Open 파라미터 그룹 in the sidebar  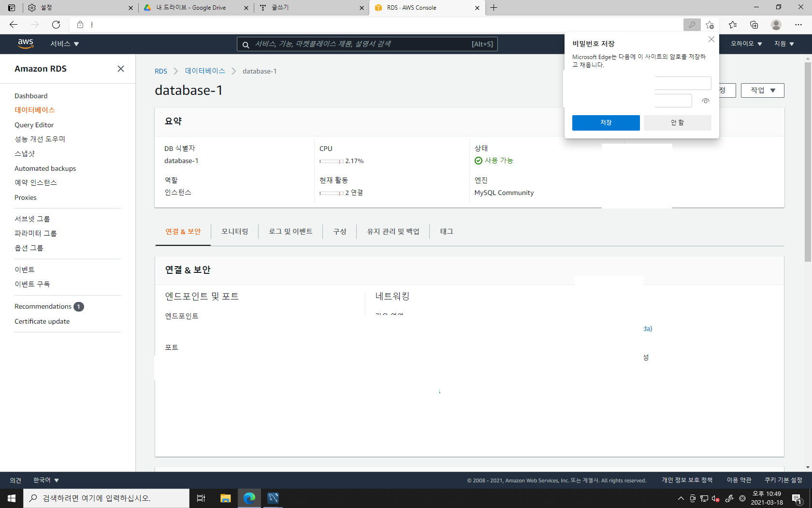(36, 234)
